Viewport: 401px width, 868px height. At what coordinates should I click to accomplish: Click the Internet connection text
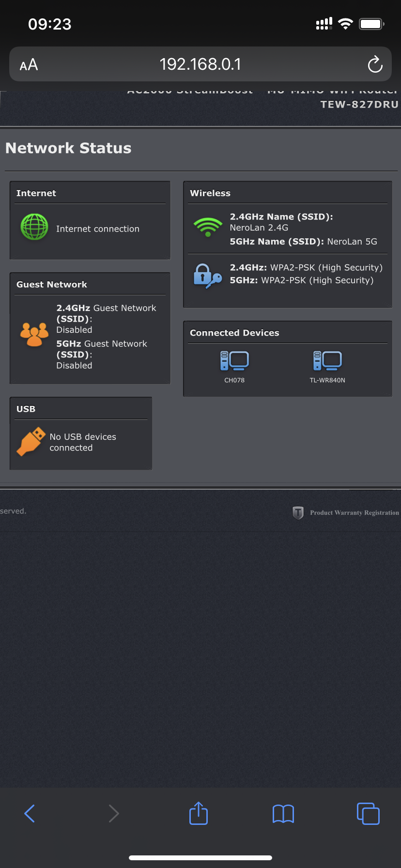[97, 229]
